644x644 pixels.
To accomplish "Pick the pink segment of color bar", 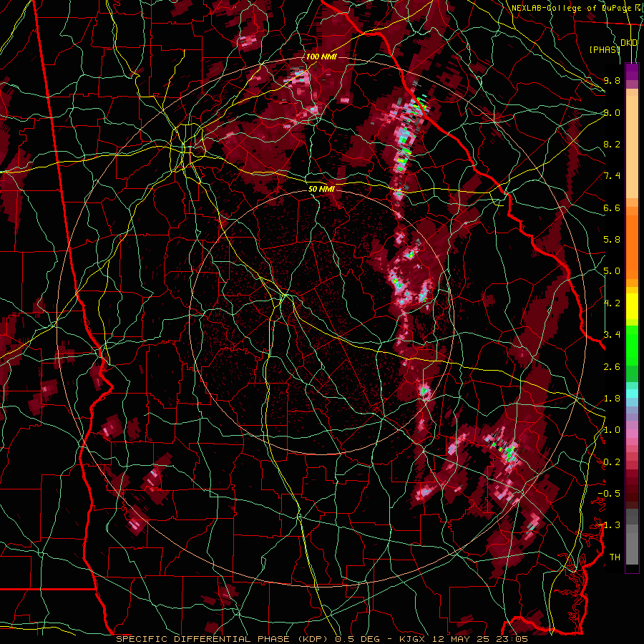I will [632, 434].
